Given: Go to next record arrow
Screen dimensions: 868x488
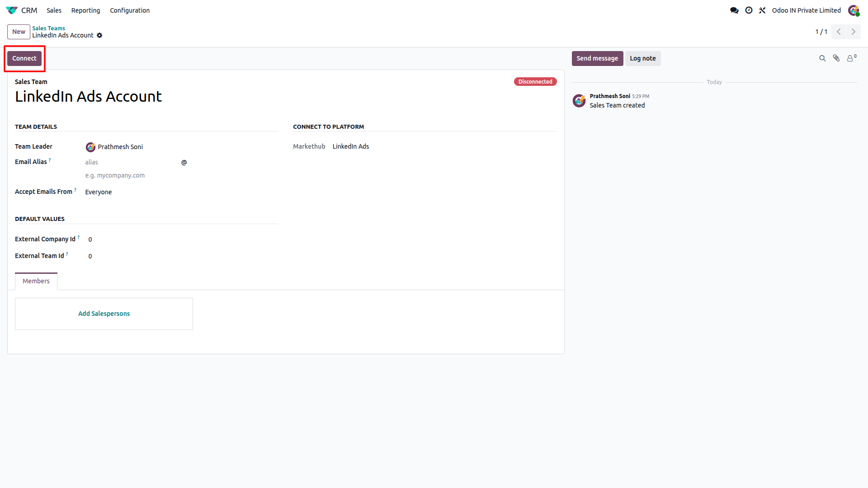Looking at the screenshot, I should 853,32.
